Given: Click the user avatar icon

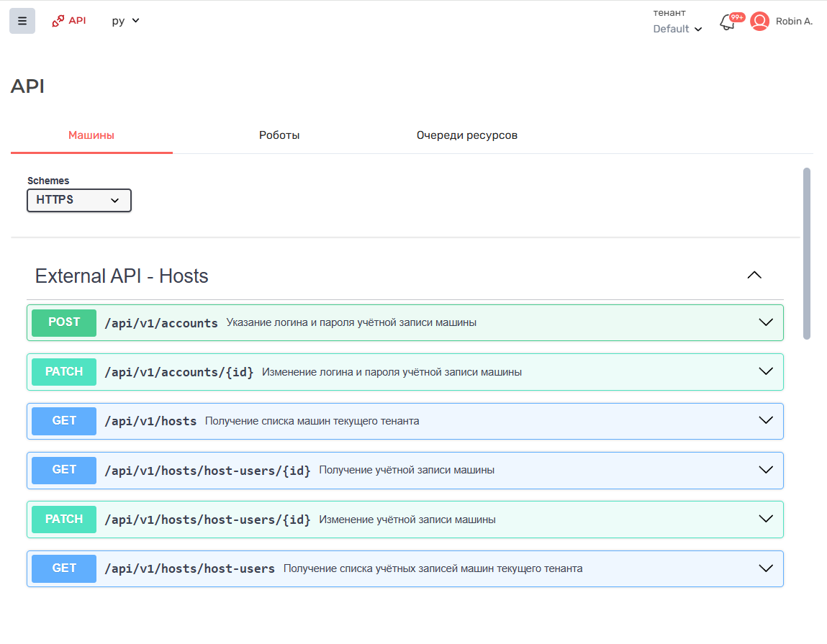Looking at the screenshot, I should [759, 22].
